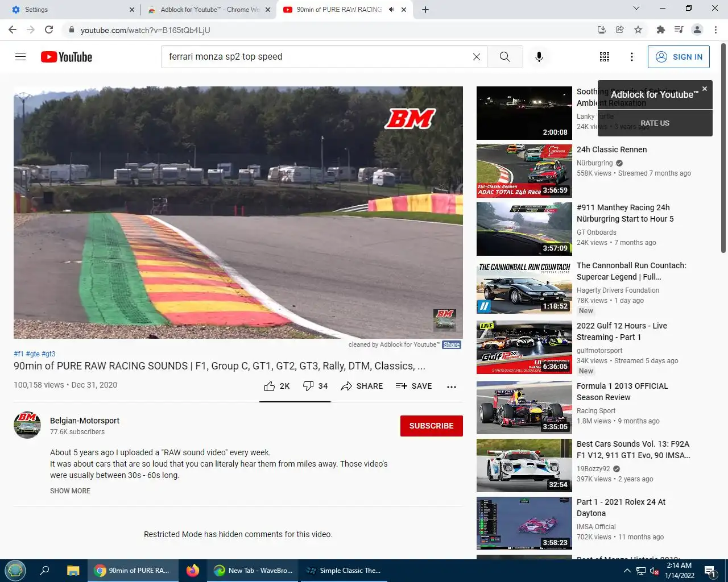This screenshot has width=728, height=582.
Task: Click the page vertical scrollbar
Action: 723,148
